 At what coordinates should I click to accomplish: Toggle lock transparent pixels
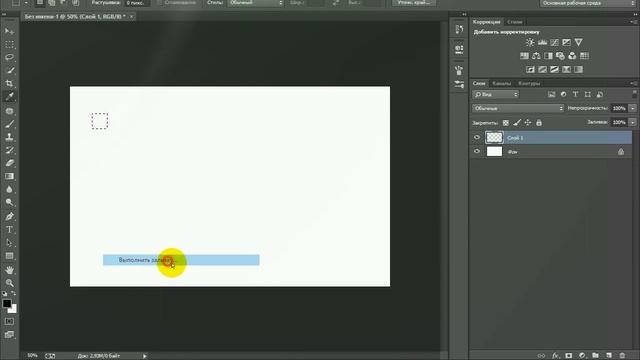(506, 122)
